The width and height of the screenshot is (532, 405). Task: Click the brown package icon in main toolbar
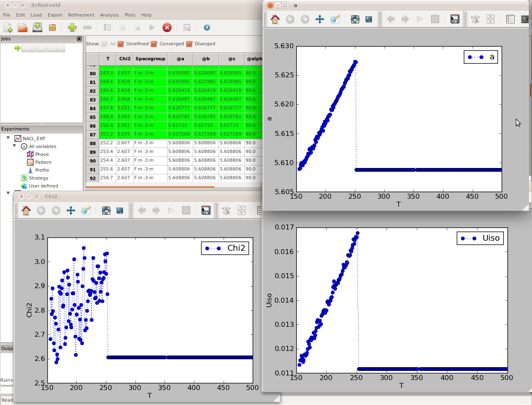(x=52, y=27)
